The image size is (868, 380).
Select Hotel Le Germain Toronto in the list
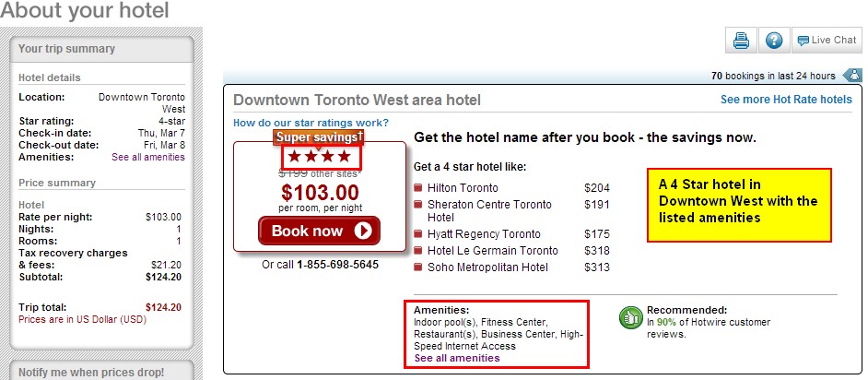[x=493, y=251]
